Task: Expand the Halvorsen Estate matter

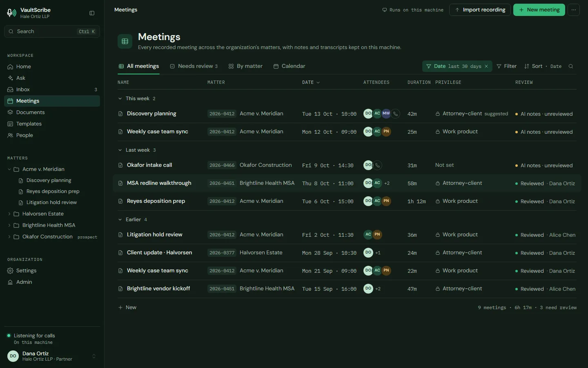Action: (x=9, y=214)
